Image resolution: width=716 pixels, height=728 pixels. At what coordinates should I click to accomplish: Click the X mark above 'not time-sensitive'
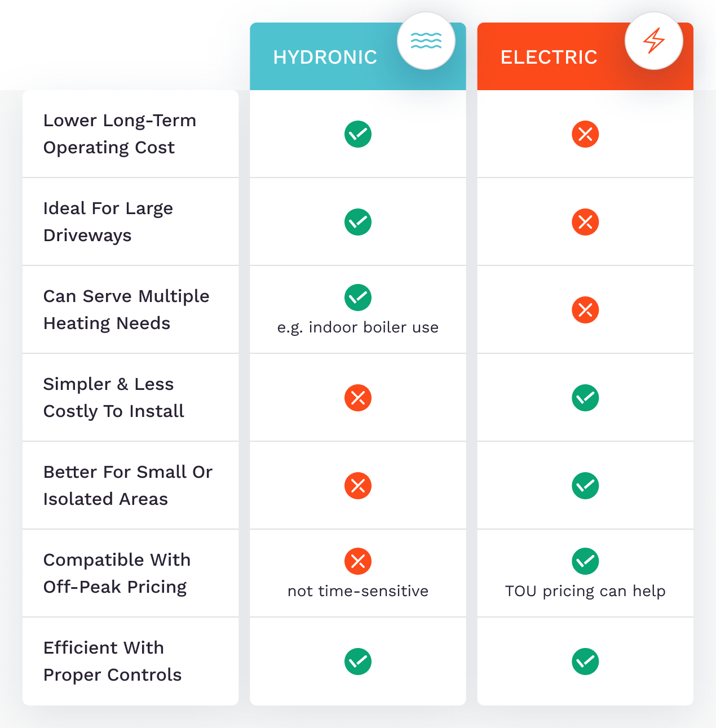coord(358,561)
